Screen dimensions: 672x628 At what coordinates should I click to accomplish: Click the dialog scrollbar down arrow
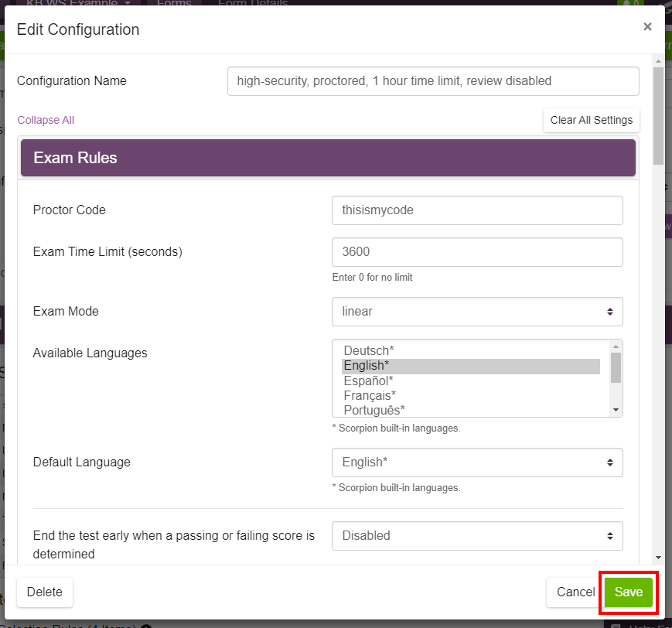tap(658, 558)
